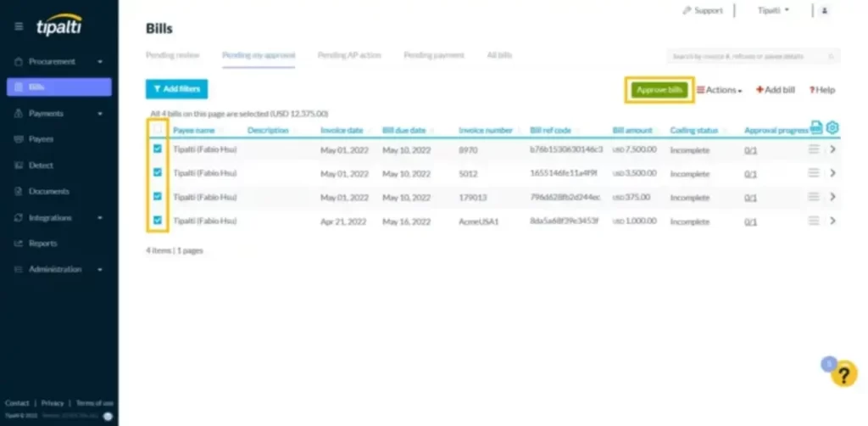Switch to the Pending AP action tab

point(349,55)
